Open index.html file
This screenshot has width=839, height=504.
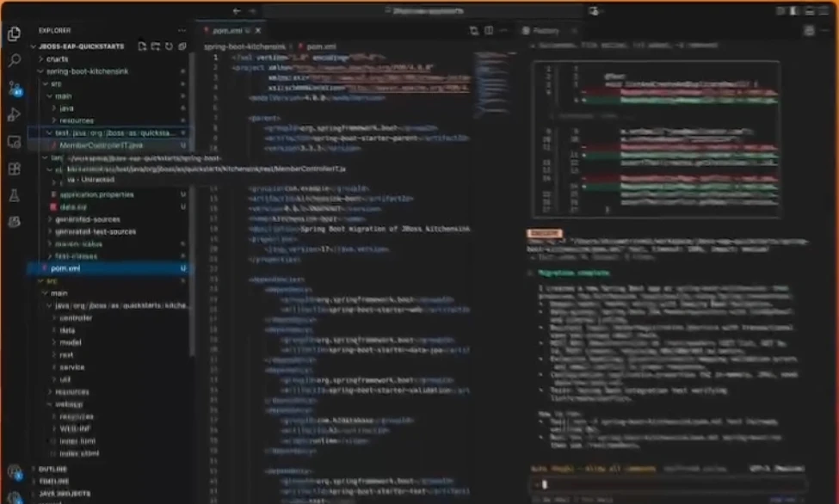pos(77,441)
